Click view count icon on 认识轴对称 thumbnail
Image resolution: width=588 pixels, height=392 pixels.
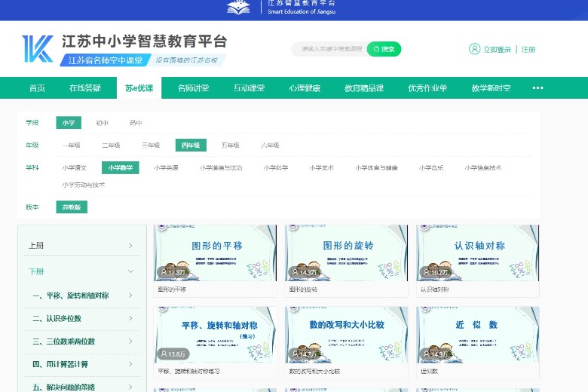[x=425, y=272]
